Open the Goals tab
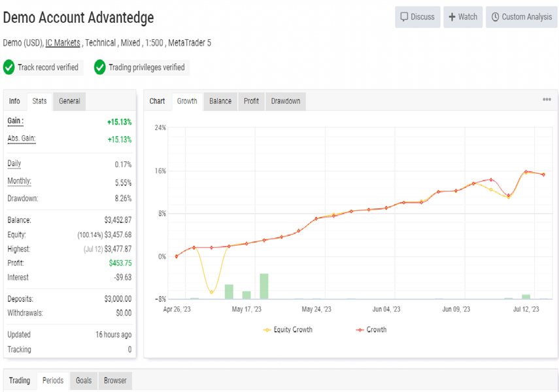 tap(84, 380)
